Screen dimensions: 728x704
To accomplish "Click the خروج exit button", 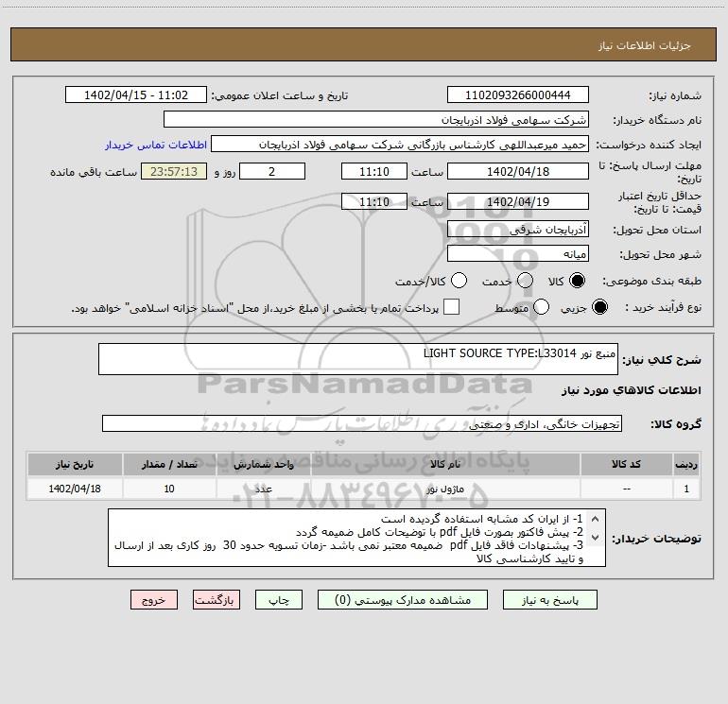I will click(154, 600).
